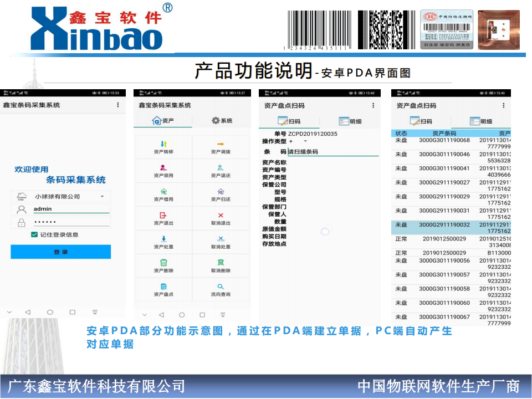Select row 3000G2911190027

pyautogui.click(x=451, y=186)
